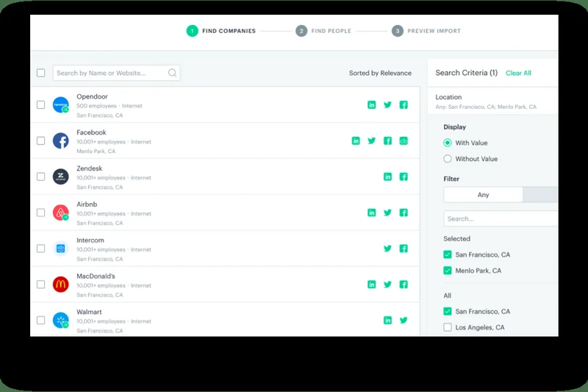Select the Opendoor row checkbox
Screen dimensions: 588x392
pos(41,104)
